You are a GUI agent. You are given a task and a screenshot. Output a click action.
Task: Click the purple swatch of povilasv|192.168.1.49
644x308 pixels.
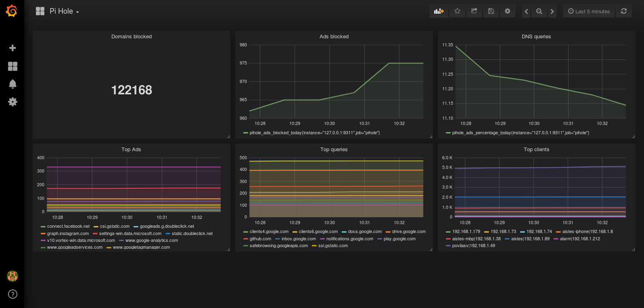(x=448, y=246)
